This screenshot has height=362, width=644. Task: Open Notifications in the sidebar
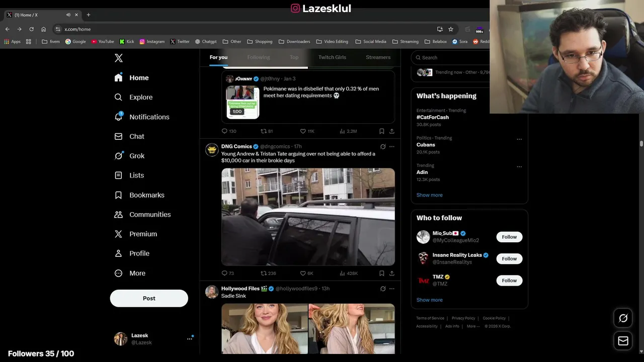142,117
